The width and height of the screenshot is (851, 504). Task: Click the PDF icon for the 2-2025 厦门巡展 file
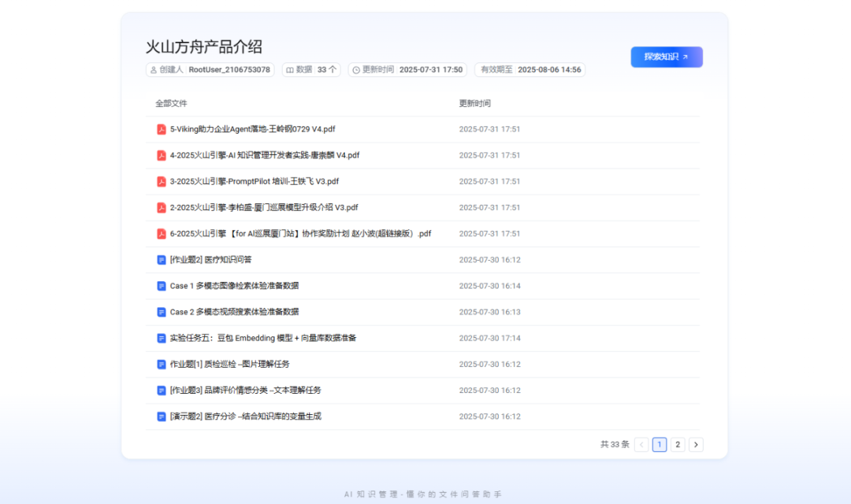[x=162, y=207]
